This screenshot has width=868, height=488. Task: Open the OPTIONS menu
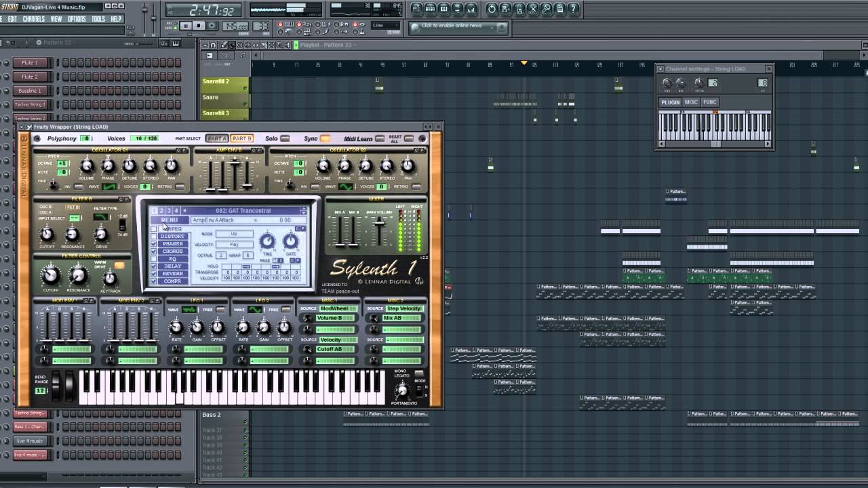pyautogui.click(x=77, y=19)
